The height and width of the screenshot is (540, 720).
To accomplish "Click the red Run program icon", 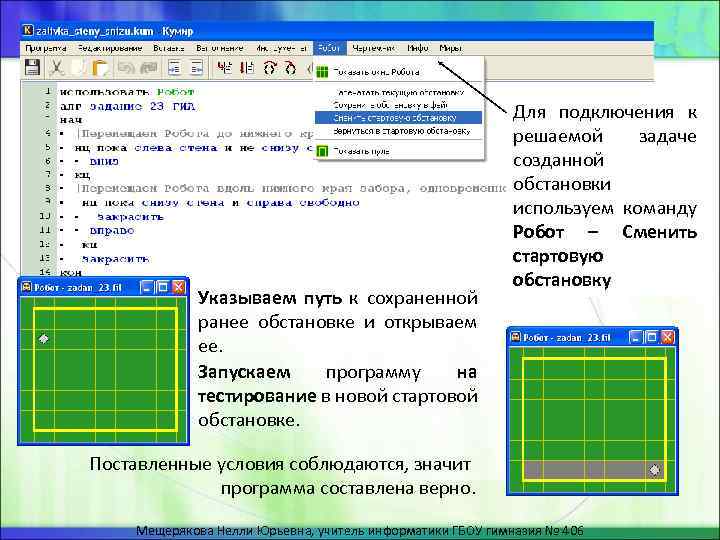I will coord(225,68).
